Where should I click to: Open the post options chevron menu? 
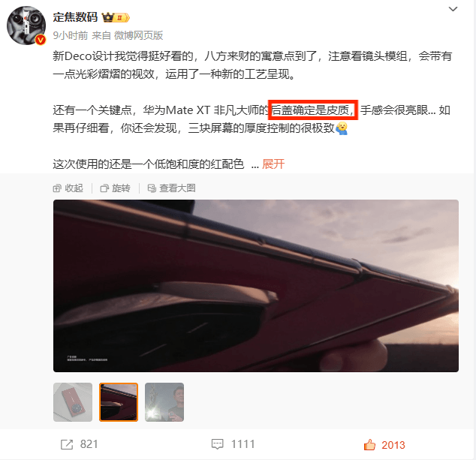[x=453, y=9]
